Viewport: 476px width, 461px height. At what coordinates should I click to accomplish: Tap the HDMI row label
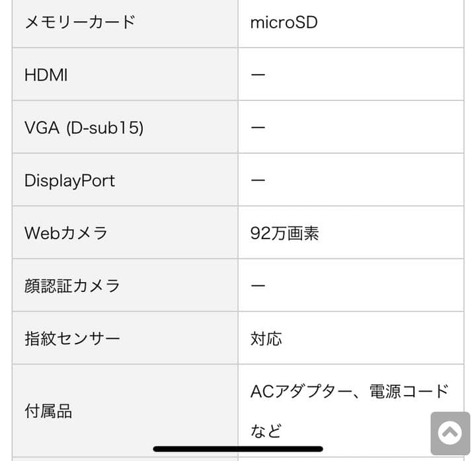coord(46,75)
